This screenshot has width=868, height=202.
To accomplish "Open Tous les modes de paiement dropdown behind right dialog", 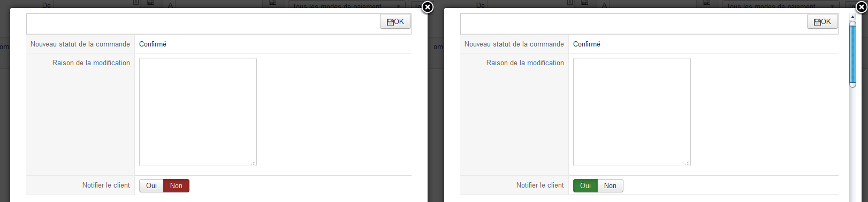I will coord(781,5).
